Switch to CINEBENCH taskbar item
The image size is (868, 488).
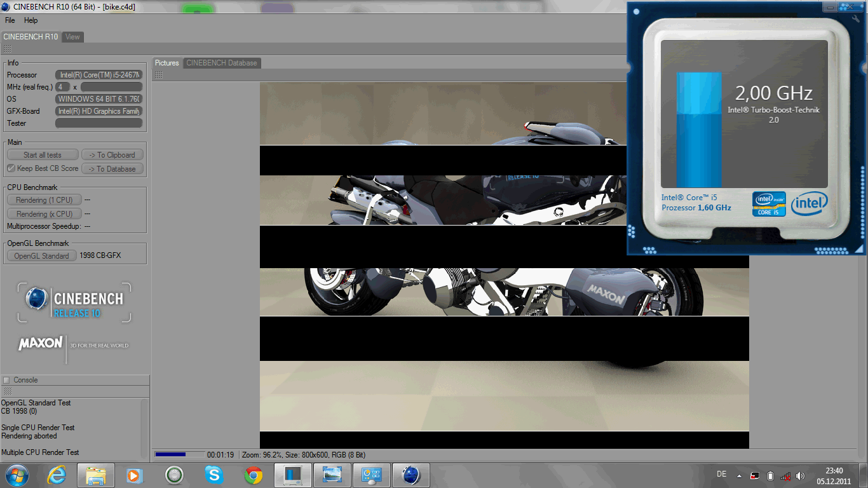coord(411,475)
